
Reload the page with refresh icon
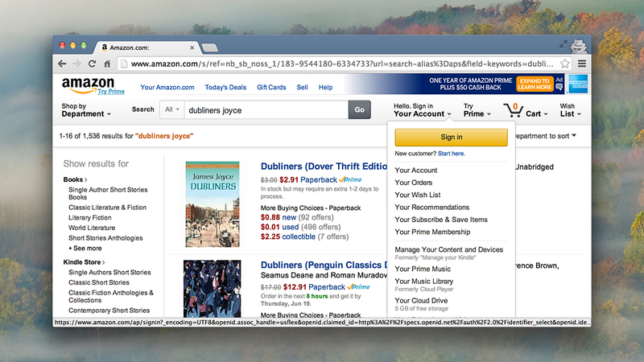click(92, 64)
